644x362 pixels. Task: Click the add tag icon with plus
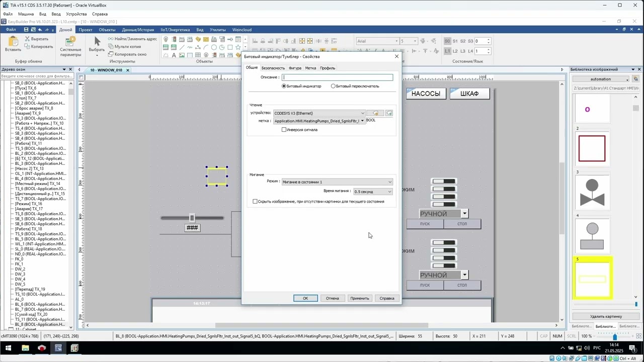coord(389,113)
